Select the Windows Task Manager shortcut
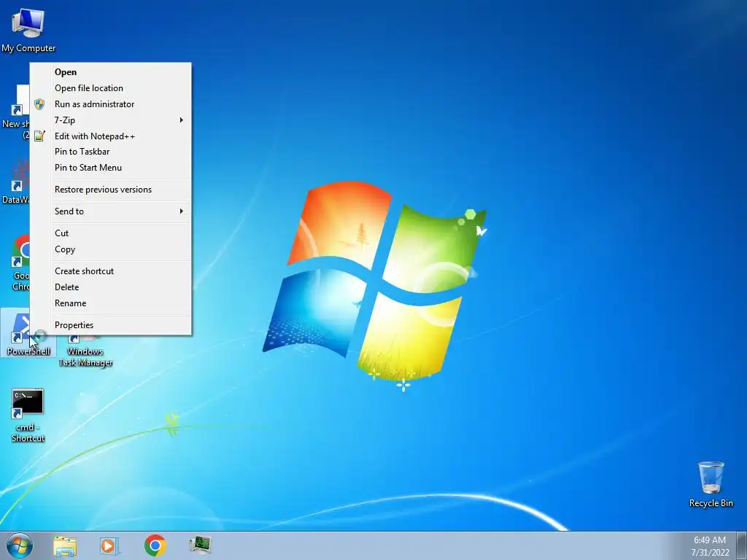 point(85,351)
